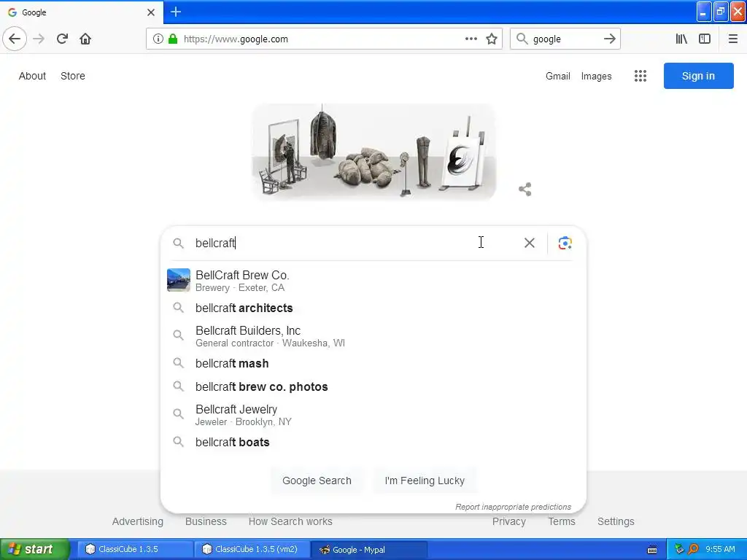Open Images link

click(x=596, y=76)
